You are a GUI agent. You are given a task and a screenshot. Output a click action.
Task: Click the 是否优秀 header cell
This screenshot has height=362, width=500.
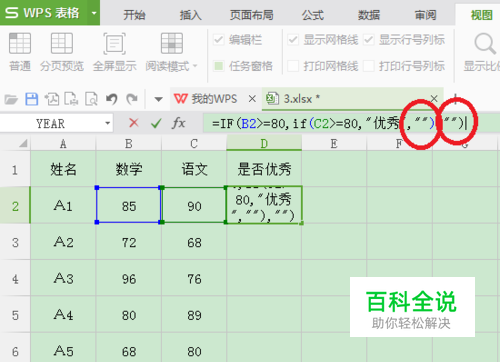[x=264, y=169]
